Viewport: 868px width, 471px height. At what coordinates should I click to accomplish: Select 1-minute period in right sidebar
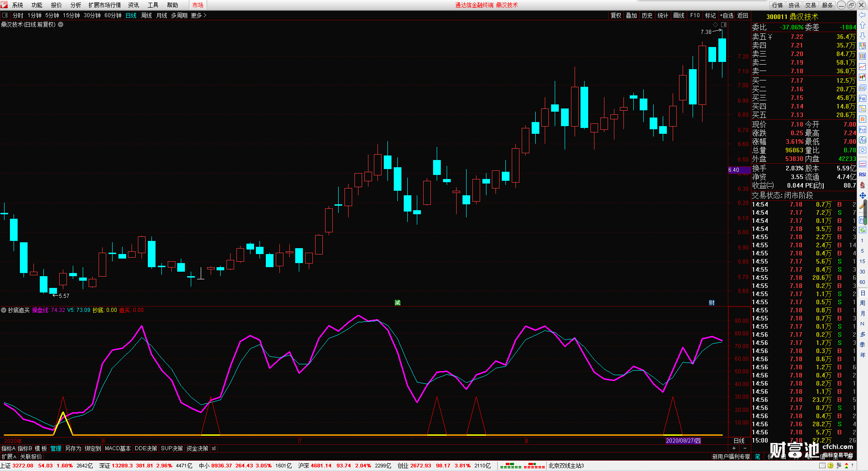tap(863, 240)
